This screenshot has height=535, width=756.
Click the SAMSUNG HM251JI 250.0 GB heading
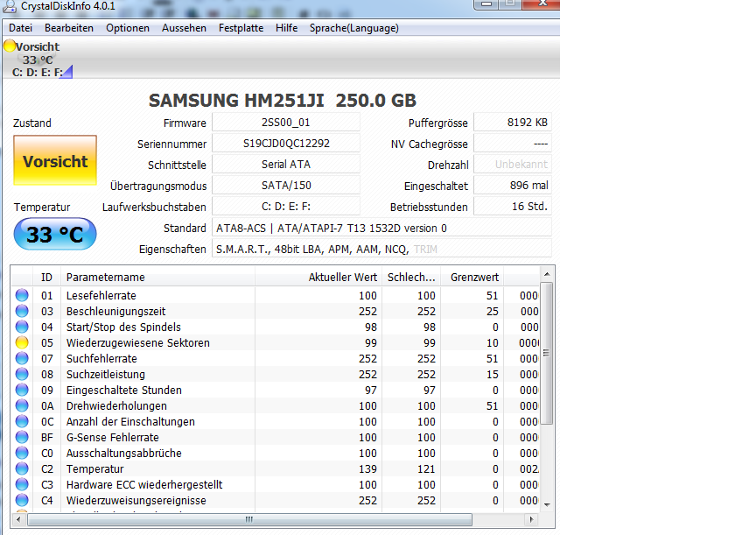pos(282,101)
